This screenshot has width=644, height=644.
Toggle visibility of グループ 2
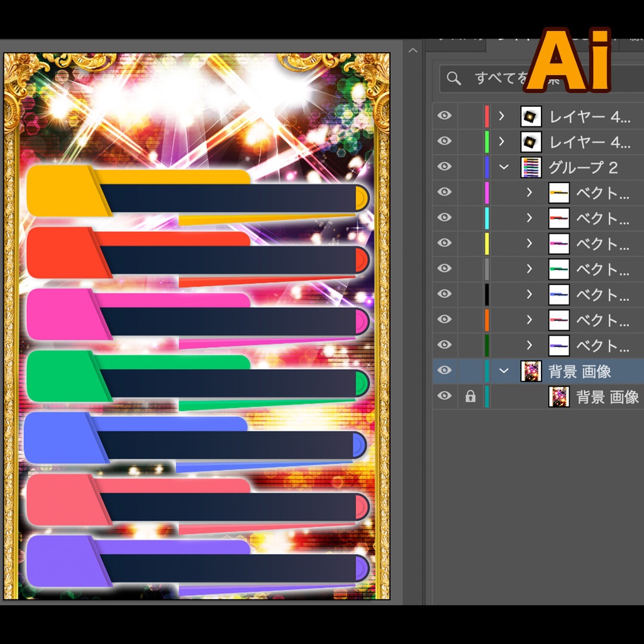[444, 167]
